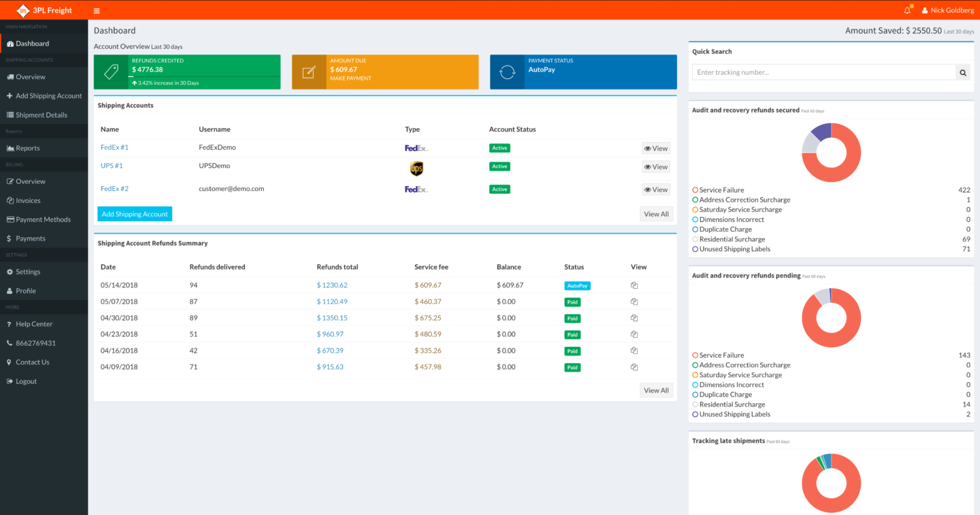Viewport: 980px width, 515px height.
Task: Open the Help Center question mark icon
Action: pos(10,323)
